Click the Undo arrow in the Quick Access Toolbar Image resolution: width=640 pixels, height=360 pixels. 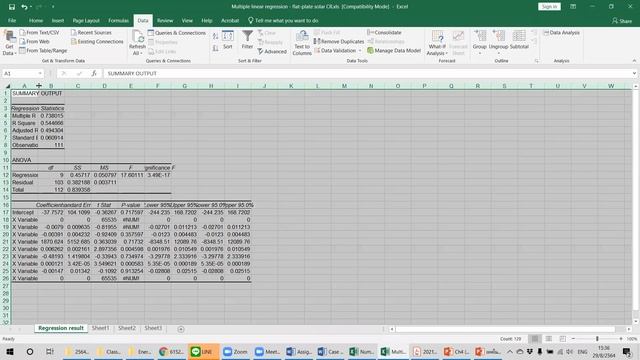(24, 7)
